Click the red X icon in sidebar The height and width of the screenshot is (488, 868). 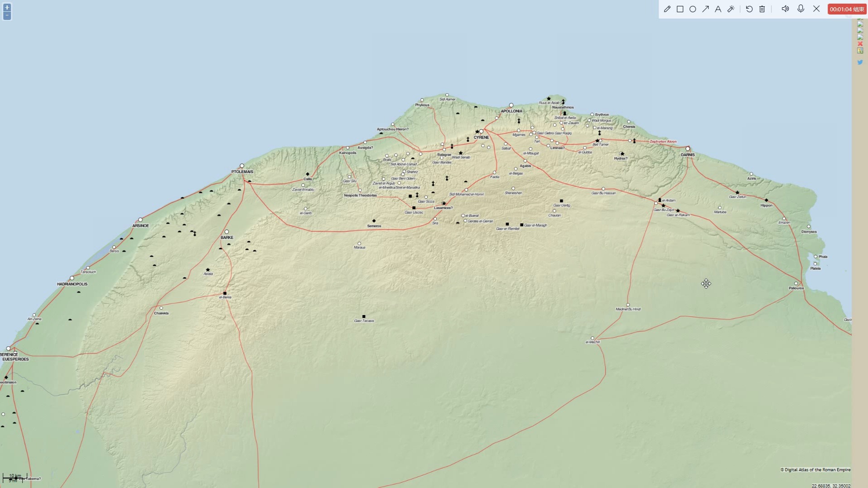coord(860,44)
